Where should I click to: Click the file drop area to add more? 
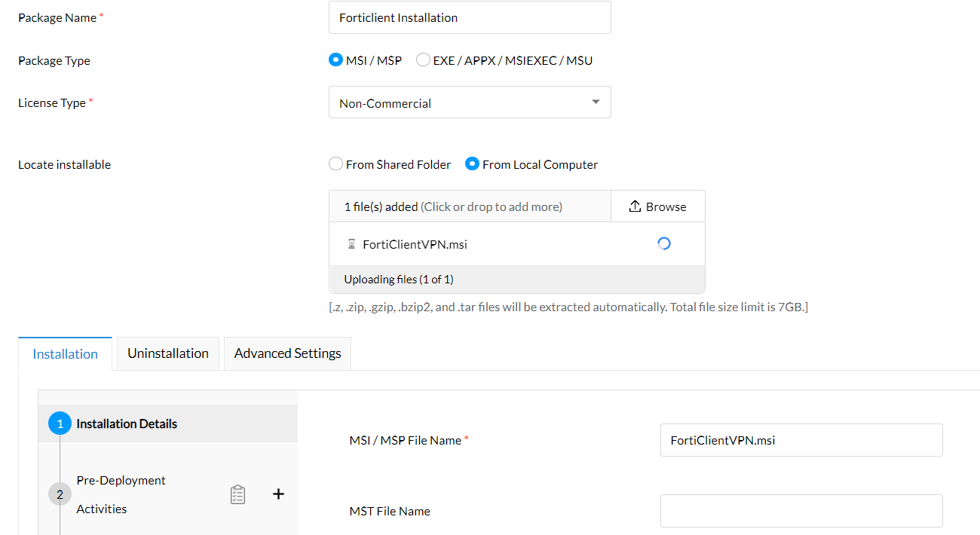[469, 206]
